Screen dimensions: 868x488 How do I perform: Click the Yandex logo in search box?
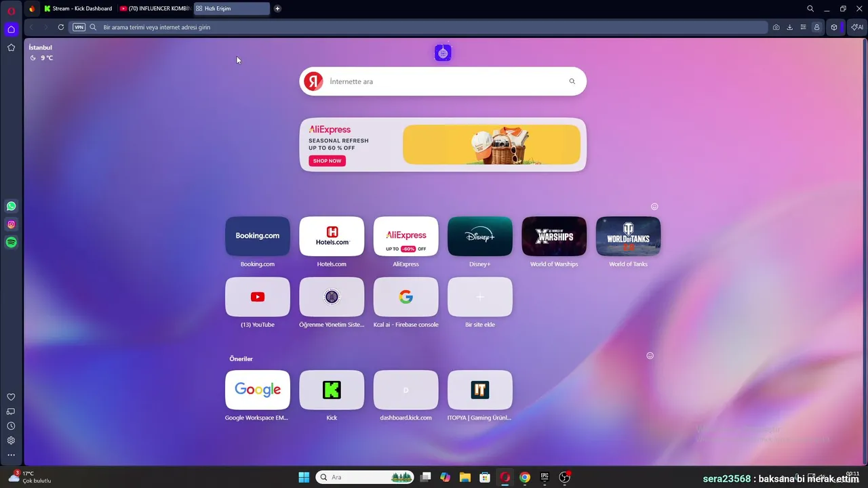coord(313,81)
